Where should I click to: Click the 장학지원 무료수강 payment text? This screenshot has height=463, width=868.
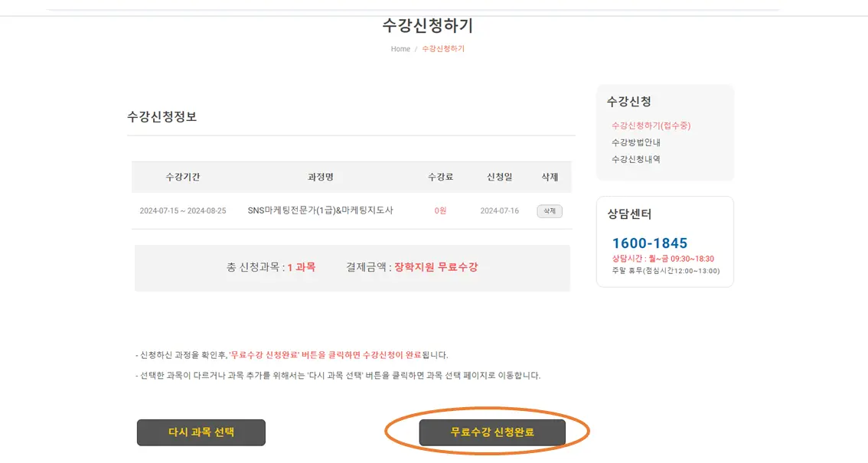click(x=436, y=267)
